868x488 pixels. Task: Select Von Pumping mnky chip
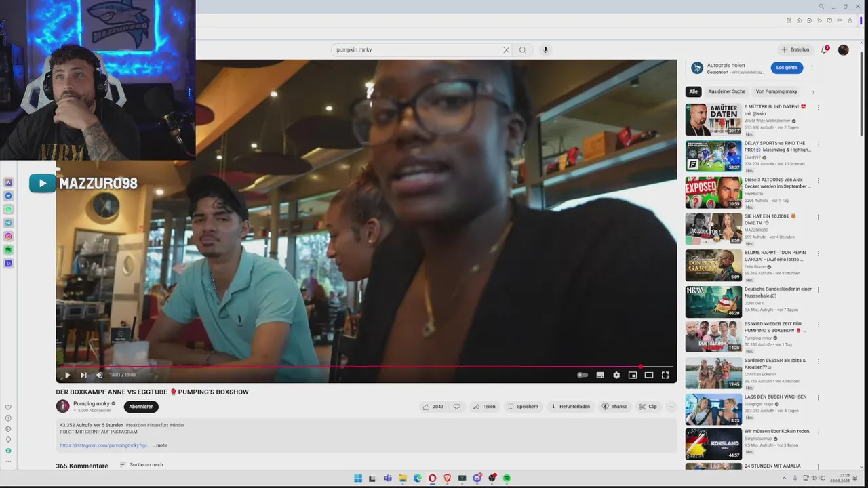[776, 91]
